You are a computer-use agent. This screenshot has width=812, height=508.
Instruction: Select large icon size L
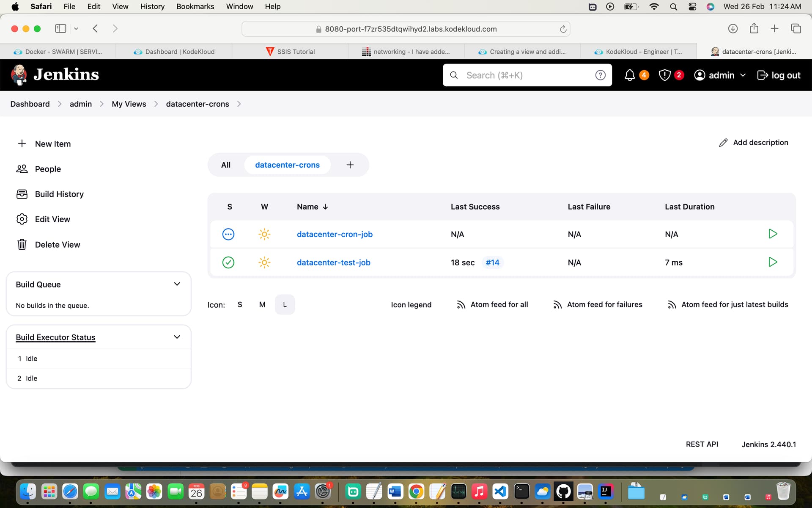(285, 305)
